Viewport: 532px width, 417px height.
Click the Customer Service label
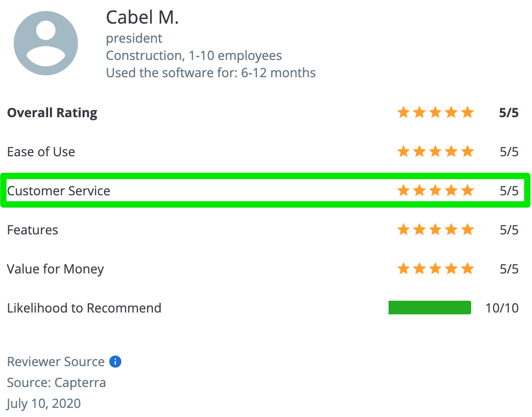[x=59, y=191]
